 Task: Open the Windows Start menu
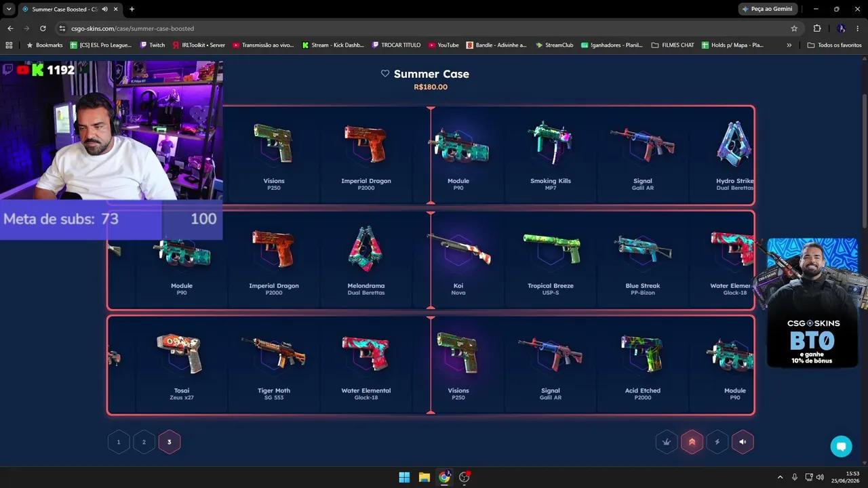tap(404, 477)
